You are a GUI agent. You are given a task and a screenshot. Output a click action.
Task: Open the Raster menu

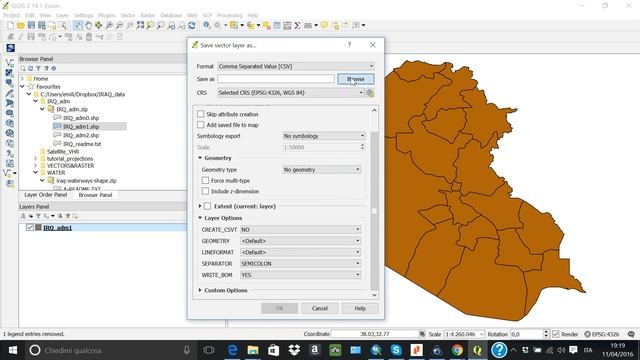pos(148,15)
